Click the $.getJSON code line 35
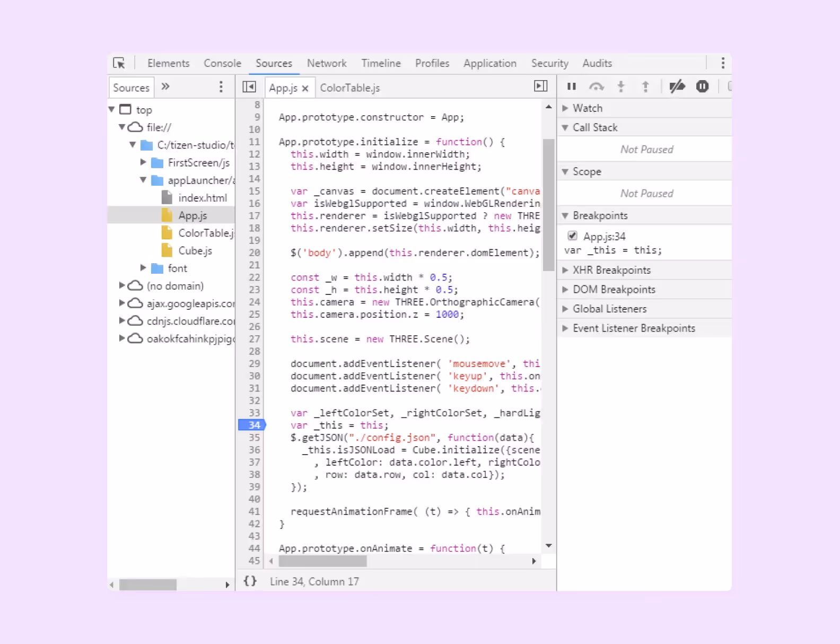 [412, 437]
